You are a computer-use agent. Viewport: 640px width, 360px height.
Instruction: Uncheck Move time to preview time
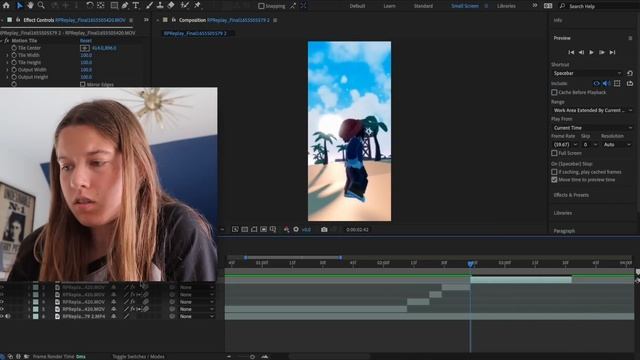coord(554,180)
